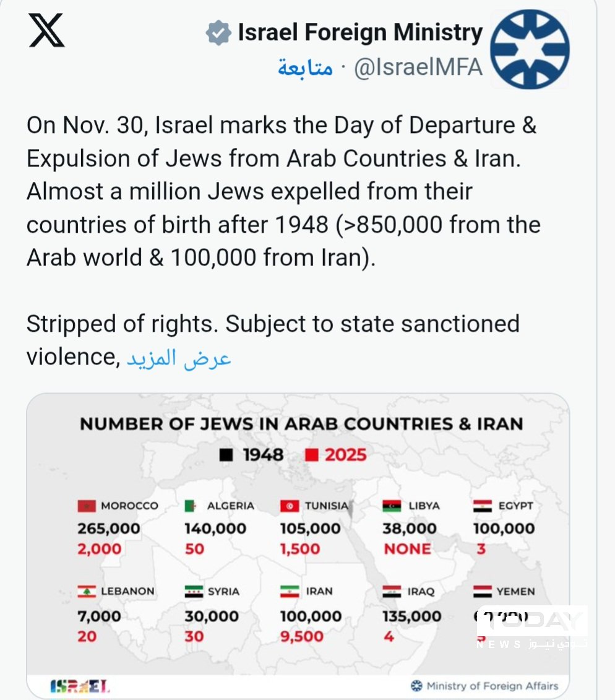The height and width of the screenshot is (700, 615).
Task: Click the Syria flag icon
Action: pos(194,591)
